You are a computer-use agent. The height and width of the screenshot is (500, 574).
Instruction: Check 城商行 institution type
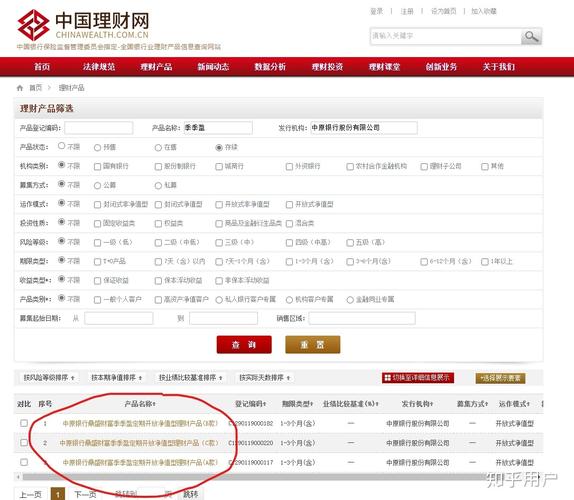(219, 167)
